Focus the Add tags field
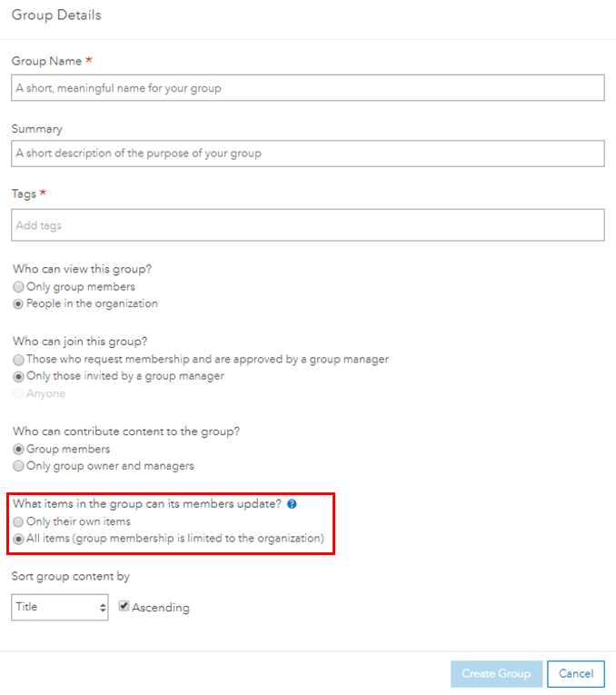 click(308, 225)
